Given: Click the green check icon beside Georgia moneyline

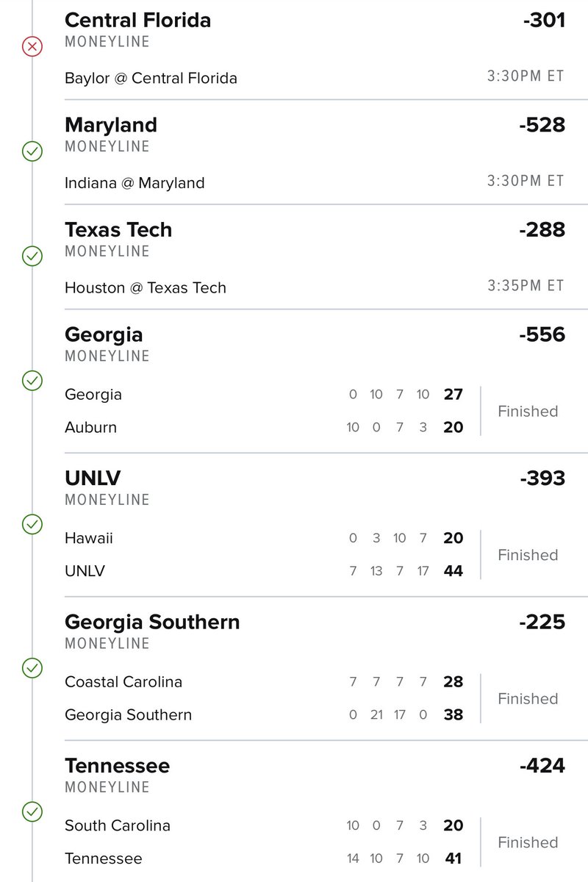Looking at the screenshot, I should click(x=32, y=381).
